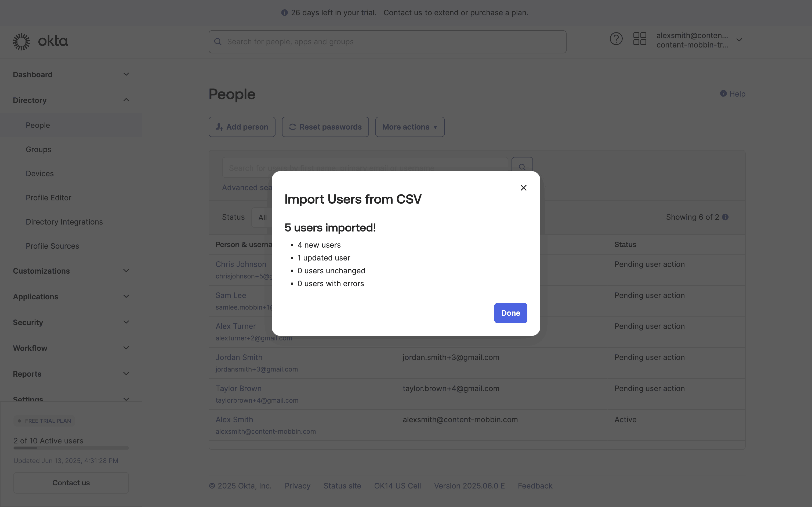Click the info icon beside Showing count
The height and width of the screenshot is (507, 812).
726,217
